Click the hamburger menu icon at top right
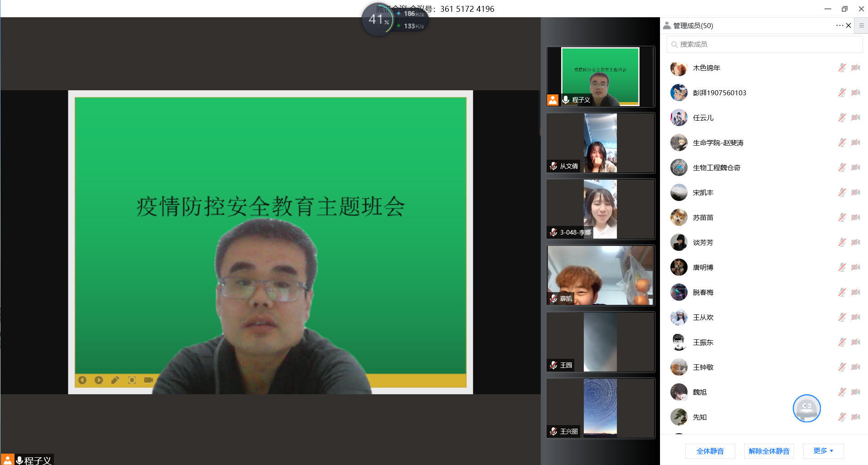Image resolution: width=868 pixels, height=465 pixels. [861, 25]
